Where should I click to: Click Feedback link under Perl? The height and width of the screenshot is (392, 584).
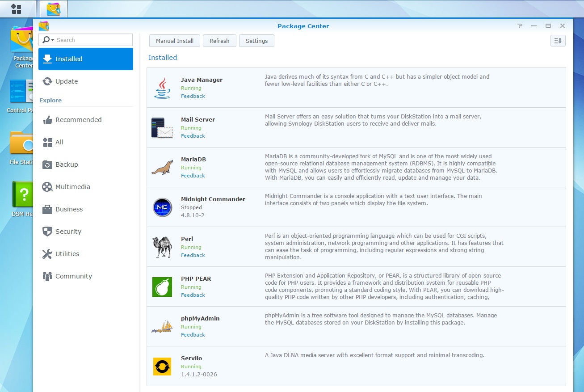193,255
